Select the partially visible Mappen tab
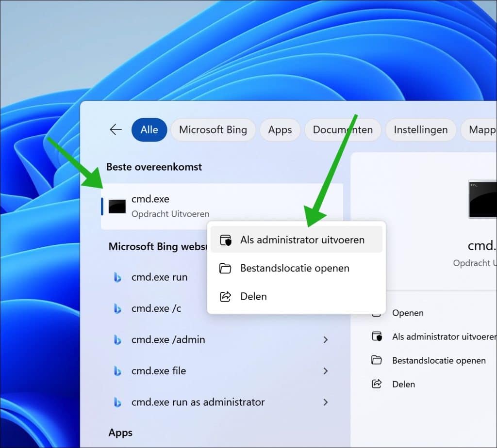The image size is (497, 448). click(480, 130)
